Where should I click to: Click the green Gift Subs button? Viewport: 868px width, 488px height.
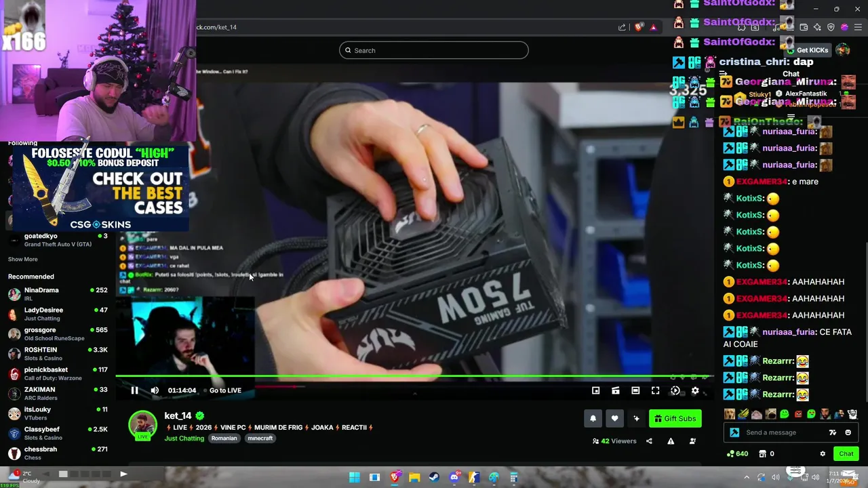pos(675,418)
